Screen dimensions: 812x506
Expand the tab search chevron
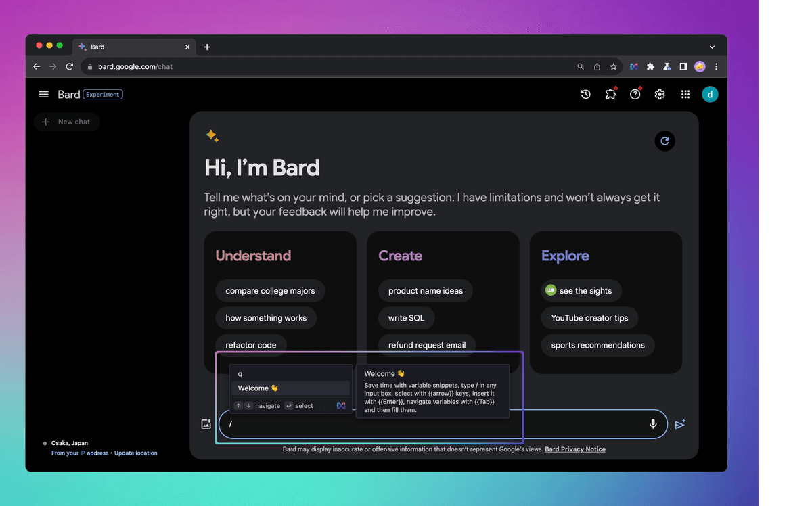(x=712, y=47)
